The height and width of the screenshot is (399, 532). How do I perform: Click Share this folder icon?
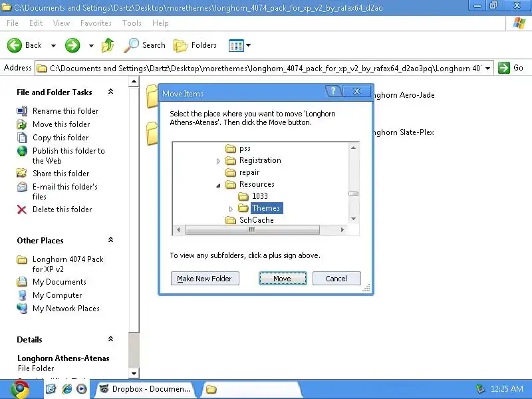pyautogui.click(x=22, y=173)
